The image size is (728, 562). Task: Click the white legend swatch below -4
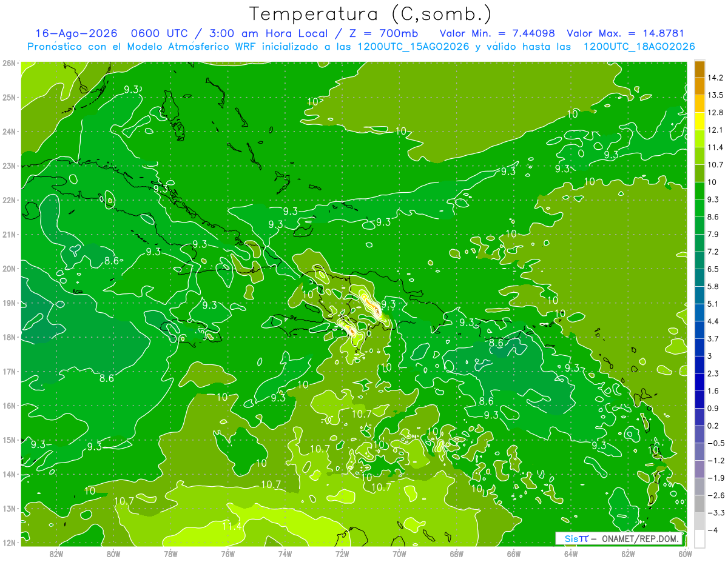pos(699,538)
